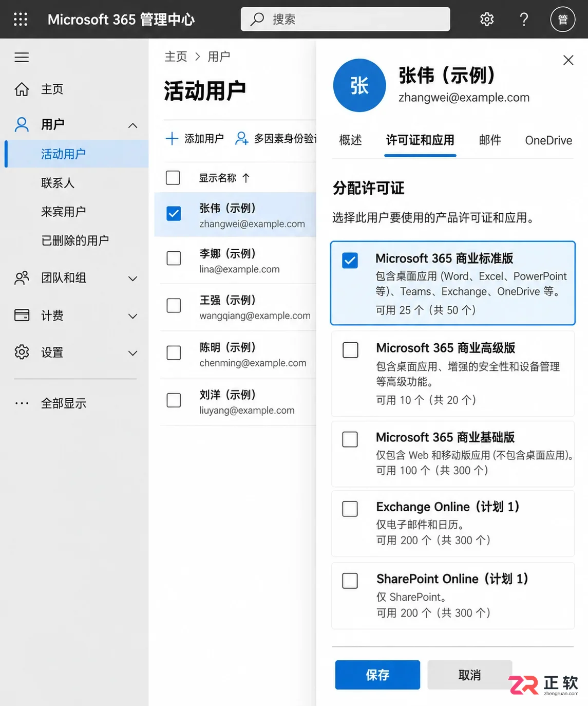Screen dimensions: 588x706
Task: Switch to the 概述 tab
Action: (351, 140)
